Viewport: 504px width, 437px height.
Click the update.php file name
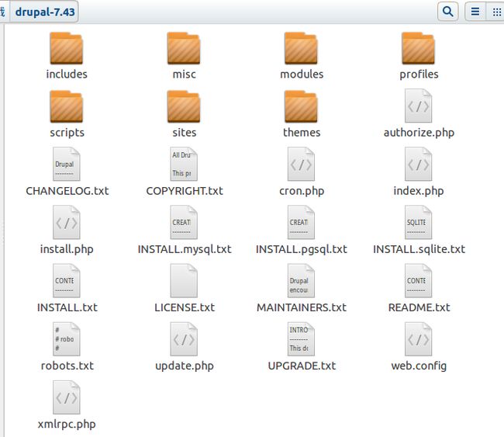(185, 366)
